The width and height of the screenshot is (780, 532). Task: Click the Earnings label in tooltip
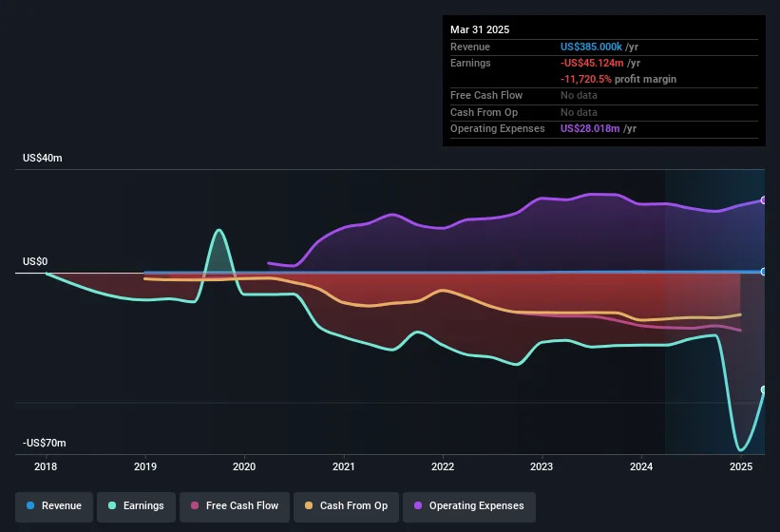(470, 63)
